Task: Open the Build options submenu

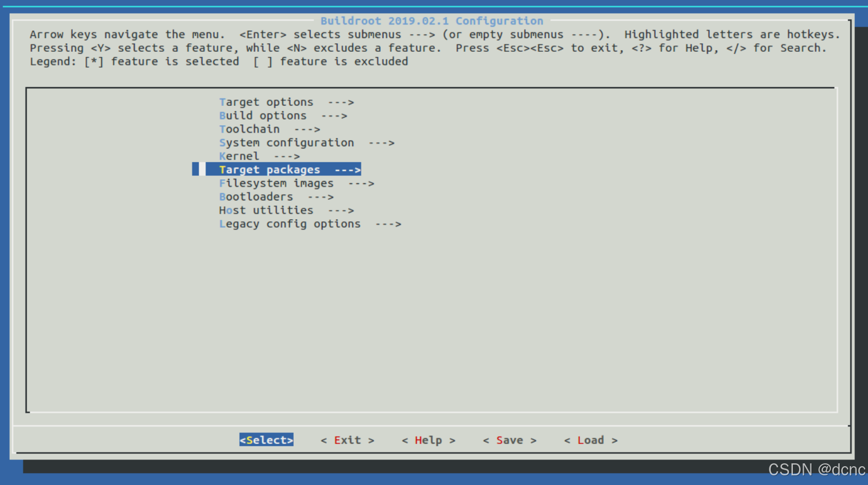Action: pyautogui.click(x=283, y=116)
